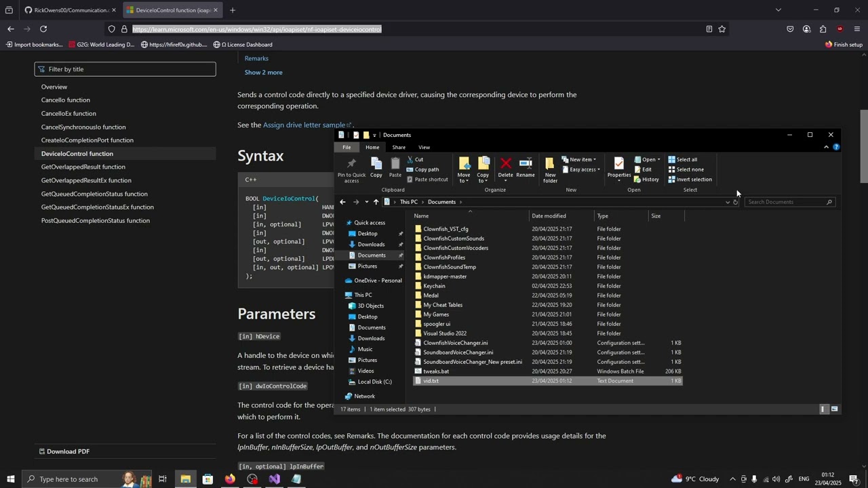Expand the New item dropdown

pos(579,160)
